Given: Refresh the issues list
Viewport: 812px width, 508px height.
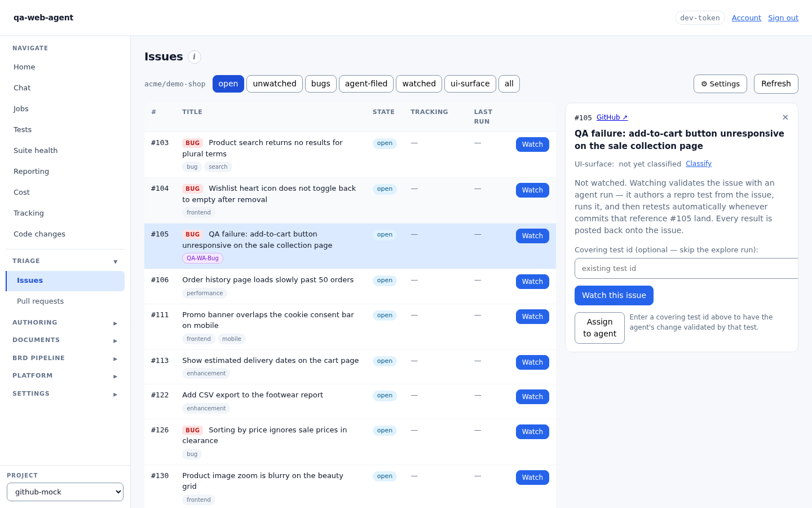Looking at the screenshot, I should [x=776, y=84].
